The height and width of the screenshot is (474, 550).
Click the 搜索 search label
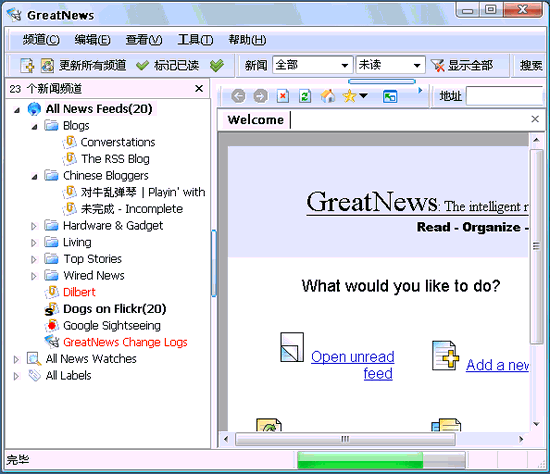[x=531, y=65]
